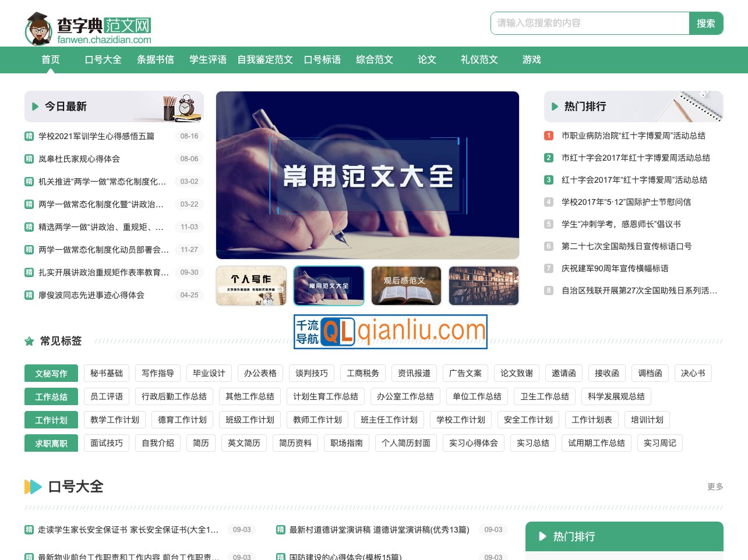The image size is (748, 560).
Task: Select the 工作总结 category label
Action: 51,396
